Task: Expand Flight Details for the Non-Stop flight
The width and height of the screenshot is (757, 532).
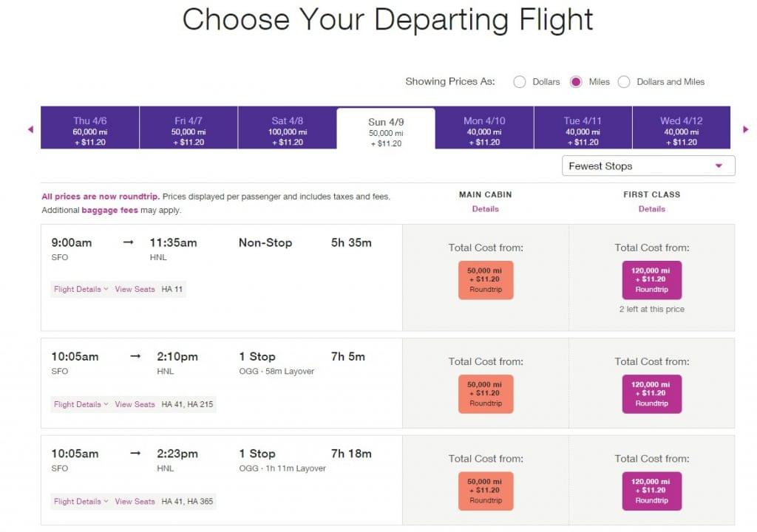Action: tap(78, 289)
